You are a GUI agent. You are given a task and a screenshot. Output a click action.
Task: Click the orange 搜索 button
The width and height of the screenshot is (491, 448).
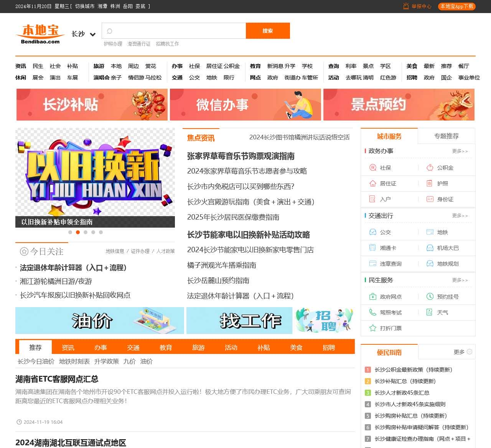click(x=268, y=31)
